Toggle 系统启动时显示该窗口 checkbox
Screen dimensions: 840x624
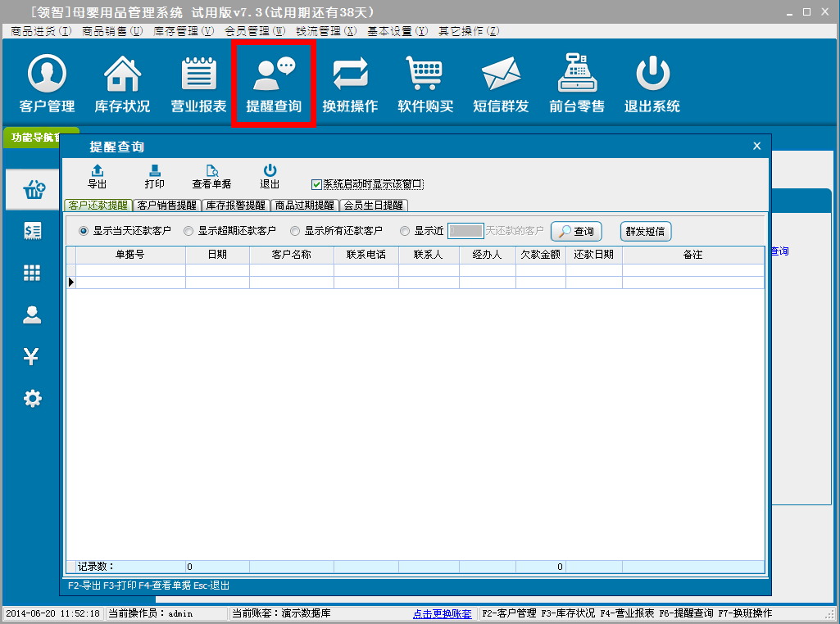click(x=317, y=185)
